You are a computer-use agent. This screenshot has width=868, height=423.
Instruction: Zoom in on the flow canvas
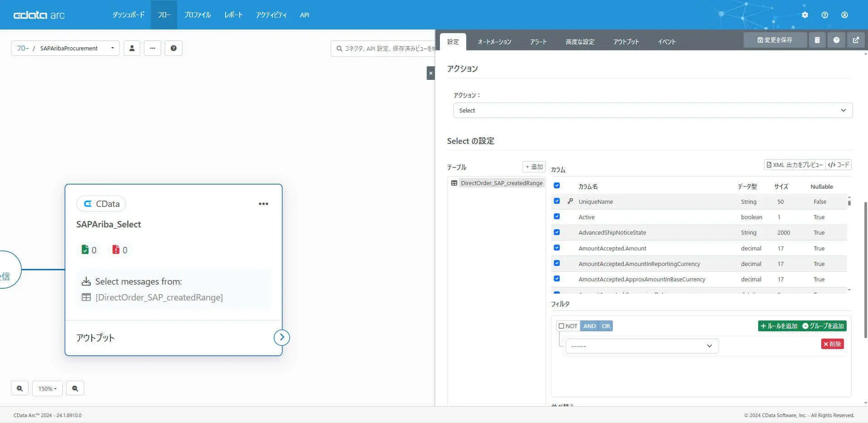point(20,389)
